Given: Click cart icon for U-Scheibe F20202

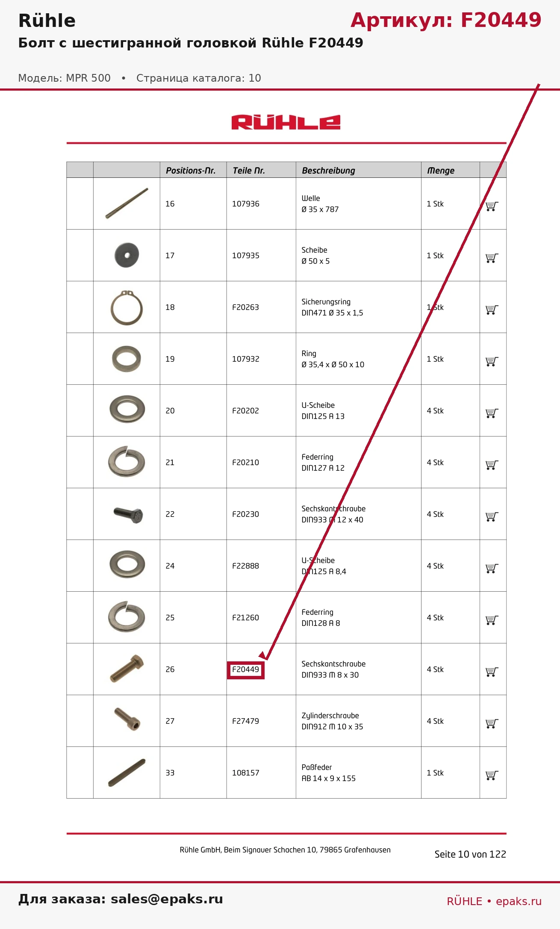Looking at the screenshot, I should tap(492, 413).
